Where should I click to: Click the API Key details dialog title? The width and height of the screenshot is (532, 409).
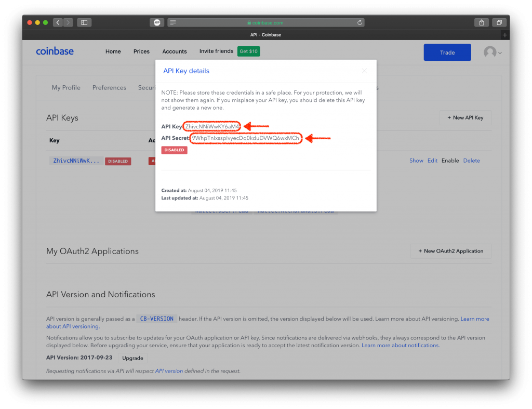coord(187,71)
